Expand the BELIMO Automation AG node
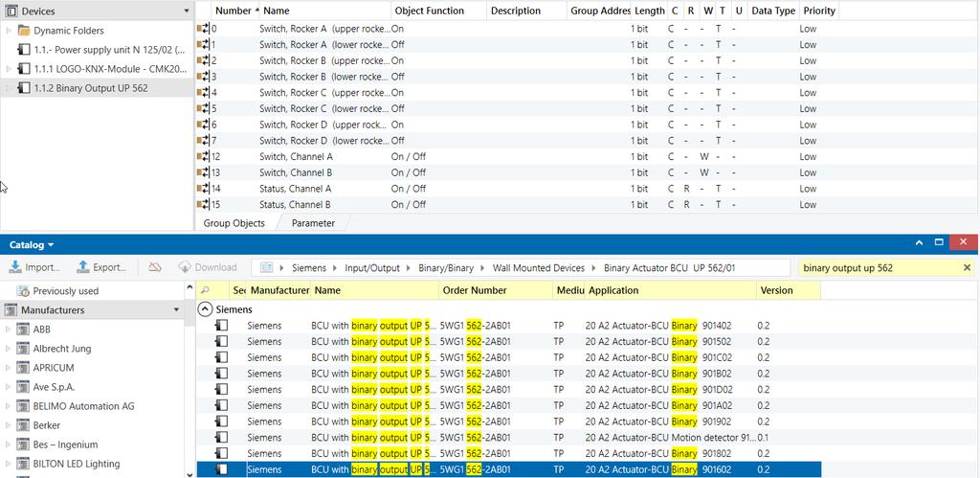The height and width of the screenshot is (478, 980). coord(8,406)
